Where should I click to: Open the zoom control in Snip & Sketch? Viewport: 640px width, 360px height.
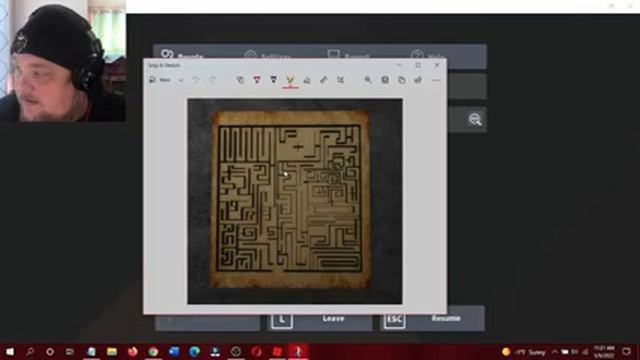(368, 80)
